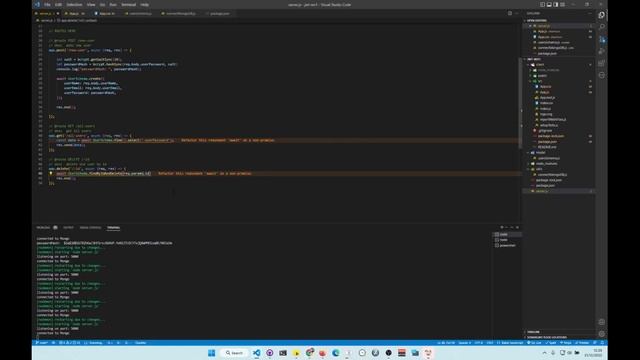Click Babel JavaScript language mode

tap(510, 343)
